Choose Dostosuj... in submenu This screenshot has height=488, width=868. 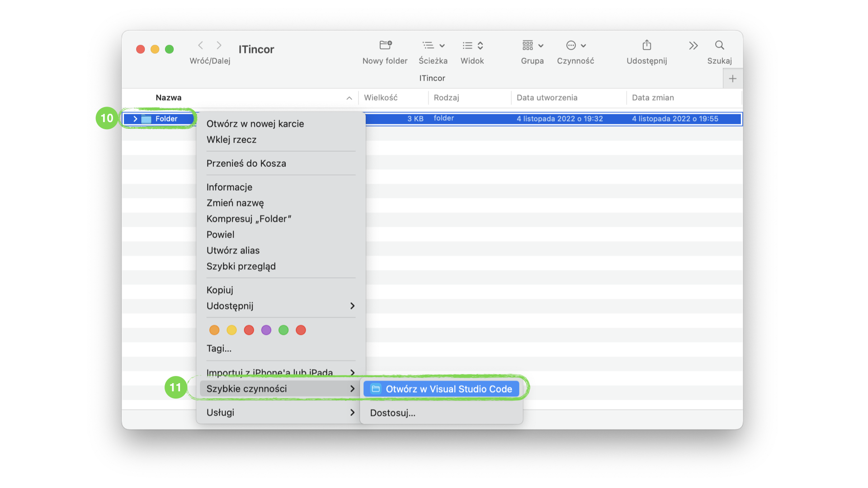(x=392, y=413)
